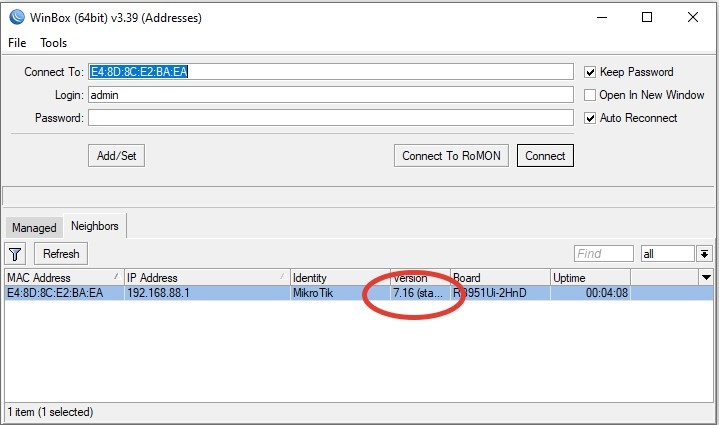This screenshot has height=425, width=719.
Task: Toggle the Auto Reconnect checkbox
Action: (x=590, y=118)
